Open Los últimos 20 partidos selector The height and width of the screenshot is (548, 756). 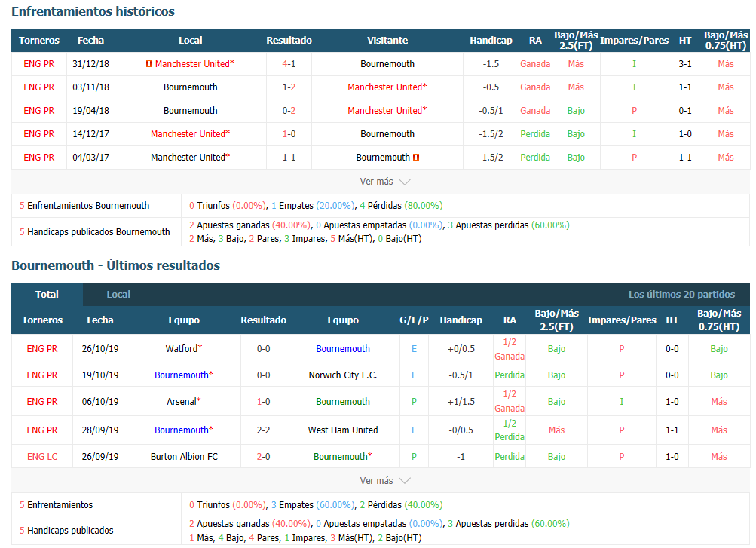click(x=681, y=295)
